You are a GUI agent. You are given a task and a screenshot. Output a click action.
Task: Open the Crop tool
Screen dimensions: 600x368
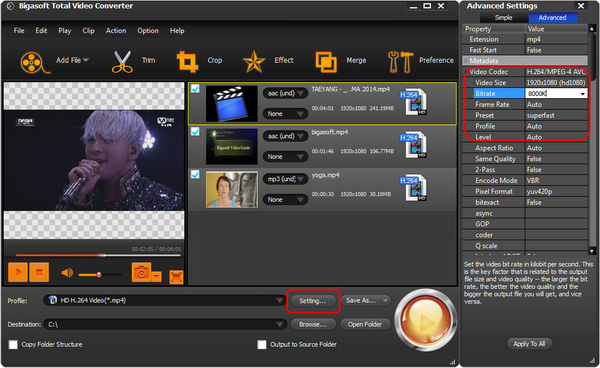click(x=187, y=62)
